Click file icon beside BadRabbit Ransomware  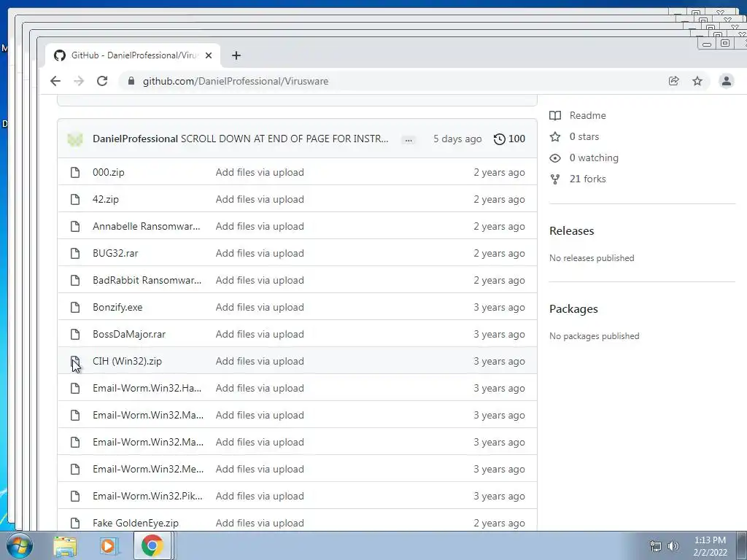click(x=75, y=280)
